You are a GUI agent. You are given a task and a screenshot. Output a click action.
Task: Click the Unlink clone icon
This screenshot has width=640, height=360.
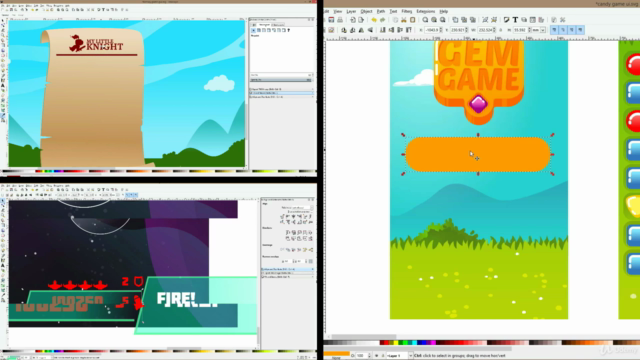click(x=473, y=20)
